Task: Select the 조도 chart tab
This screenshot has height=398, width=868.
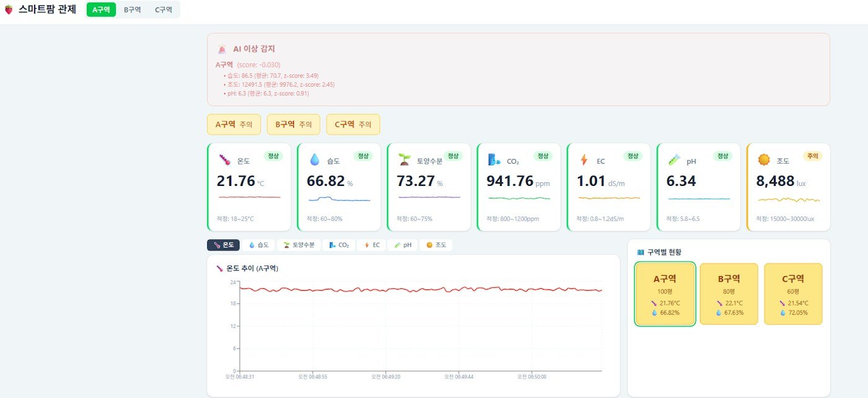Action: click(436, 245)
